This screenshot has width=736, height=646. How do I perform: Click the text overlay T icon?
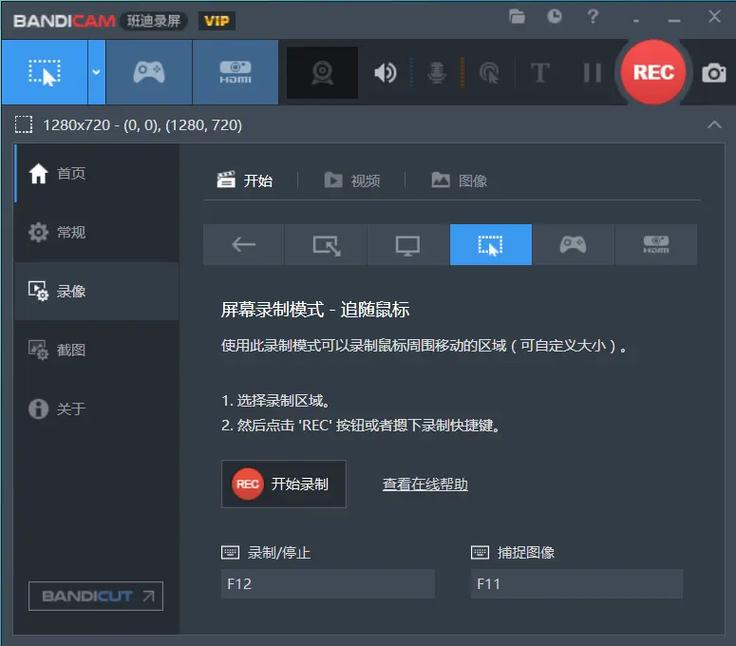[540, 73]
